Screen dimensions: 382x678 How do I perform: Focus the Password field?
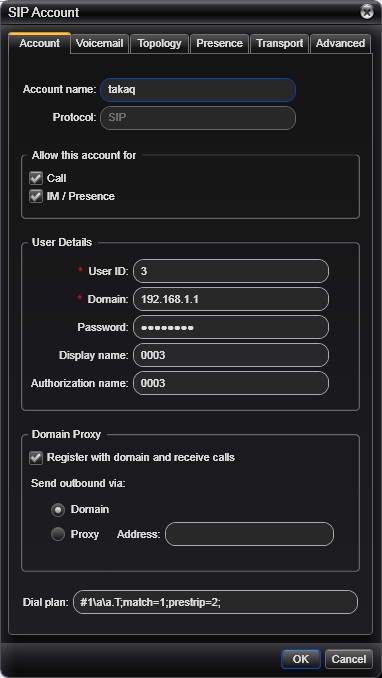pyautogui.click(x=231, y=327)
